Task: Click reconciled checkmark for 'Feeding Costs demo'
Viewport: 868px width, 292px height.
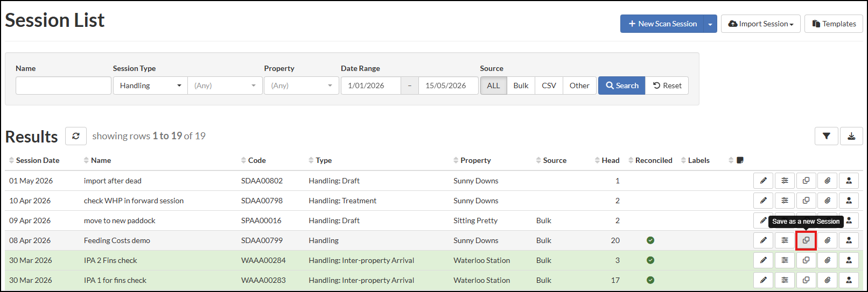Action: (x=650, y=240)
